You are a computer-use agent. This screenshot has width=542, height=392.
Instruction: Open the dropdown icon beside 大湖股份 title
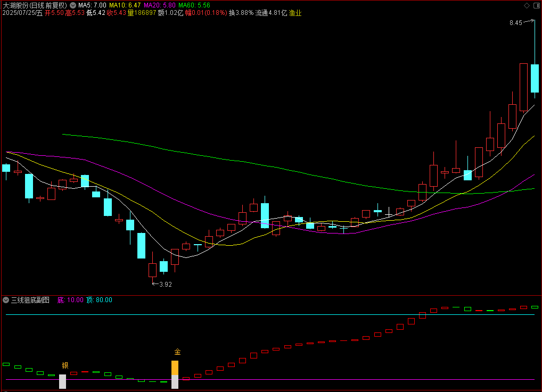[x=73, y=5]
